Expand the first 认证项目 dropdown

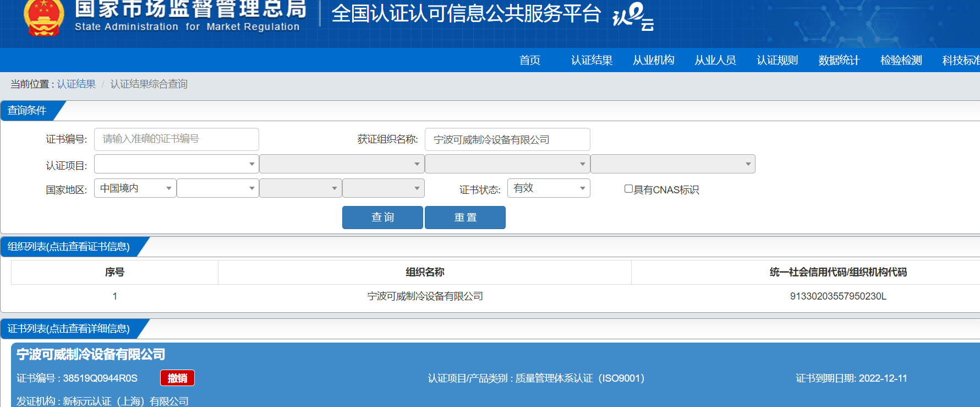177,164
